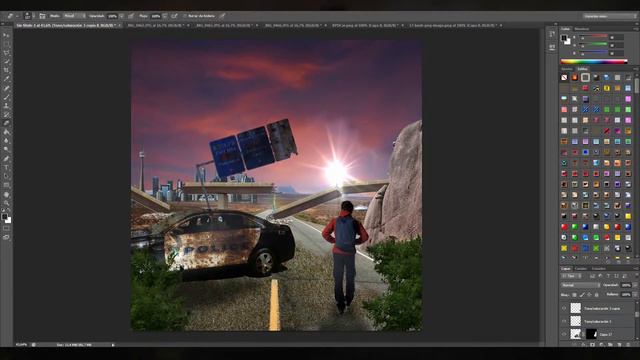640x360 pixels.
Task: Select the Crop tool
Action: (7, 71)
